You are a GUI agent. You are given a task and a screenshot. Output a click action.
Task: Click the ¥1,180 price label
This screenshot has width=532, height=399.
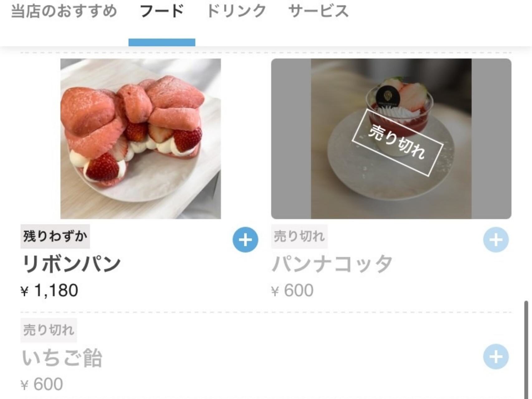(x=49, y=291)
